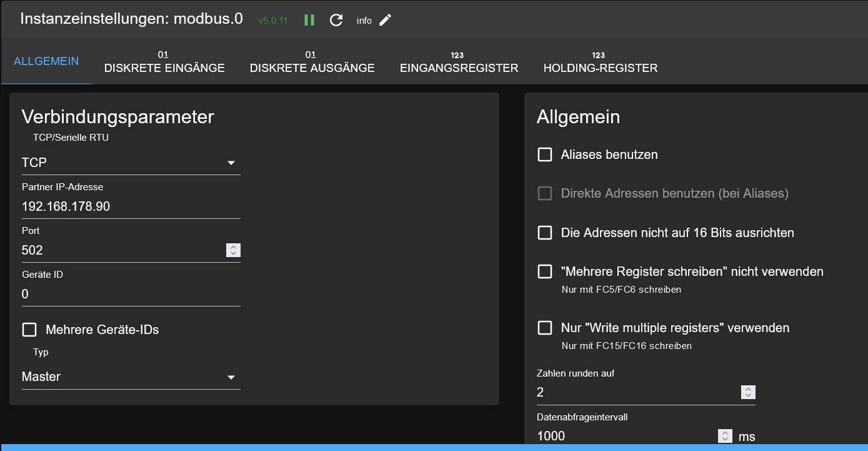Click the Partner IP-Adresse field
Image resolution: width=868 pixels, height=451 pixels.
coord(131,206)
